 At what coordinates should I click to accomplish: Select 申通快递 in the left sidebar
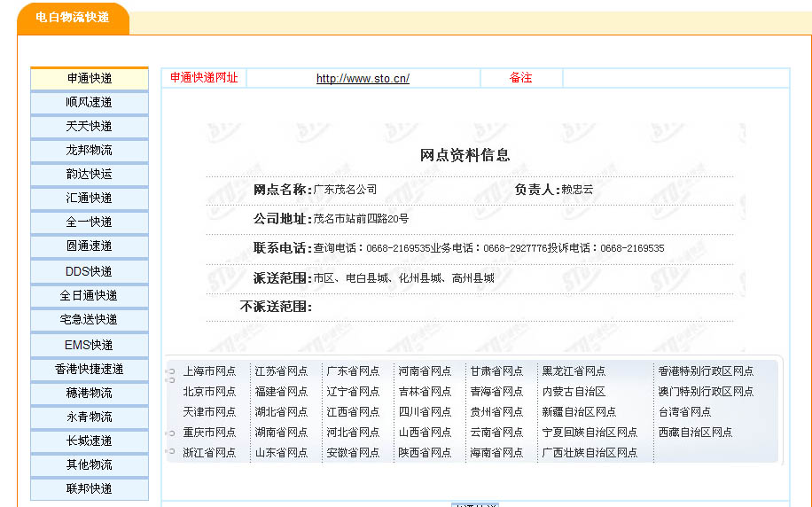click(89, 79)
